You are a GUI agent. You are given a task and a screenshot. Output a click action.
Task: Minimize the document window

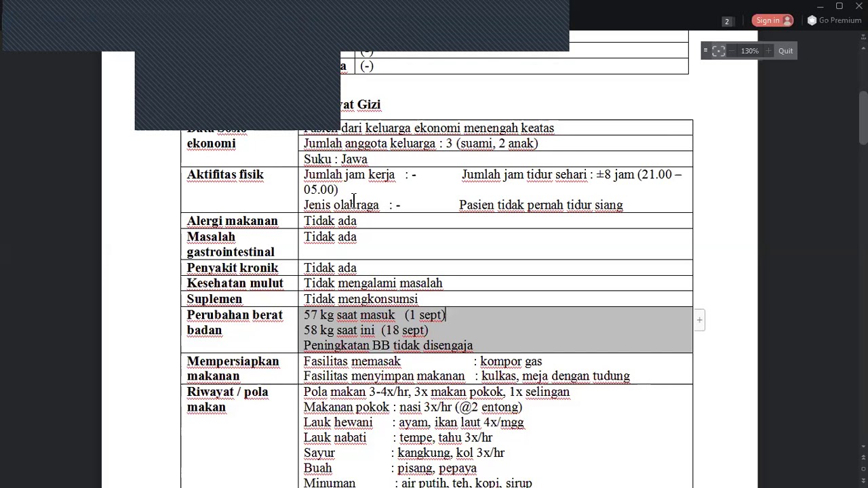pos(821,6)
